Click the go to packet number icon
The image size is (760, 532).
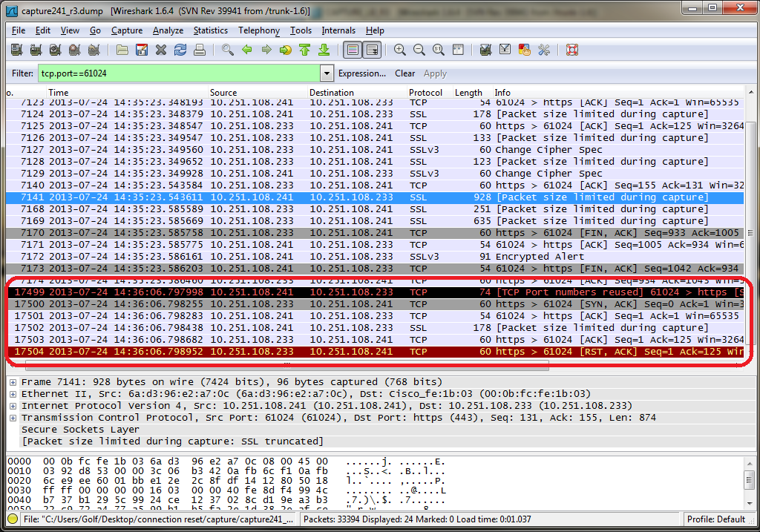[x=286, y=50]
